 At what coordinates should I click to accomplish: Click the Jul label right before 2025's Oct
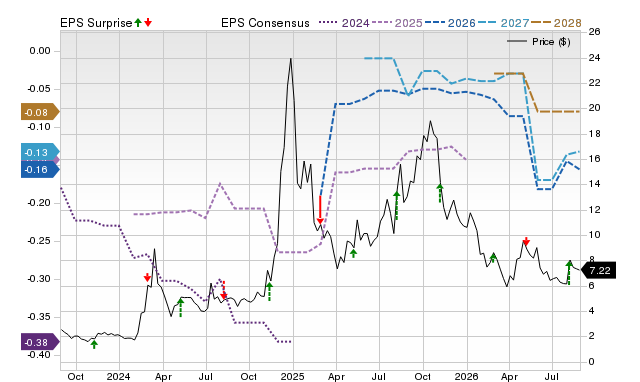pyautogui.click(x=379, y=376)
